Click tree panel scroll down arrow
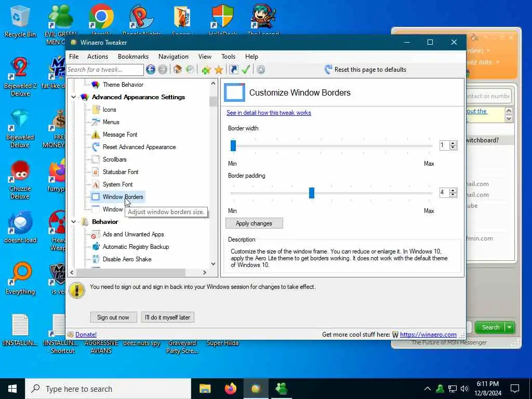This screenshot has width=532, height=399. tap(213, 264)
